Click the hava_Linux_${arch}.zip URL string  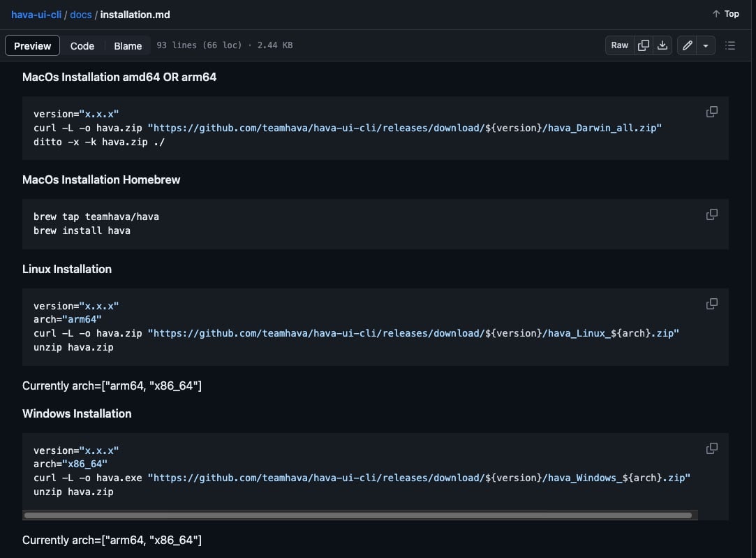(x=413, y=333)
